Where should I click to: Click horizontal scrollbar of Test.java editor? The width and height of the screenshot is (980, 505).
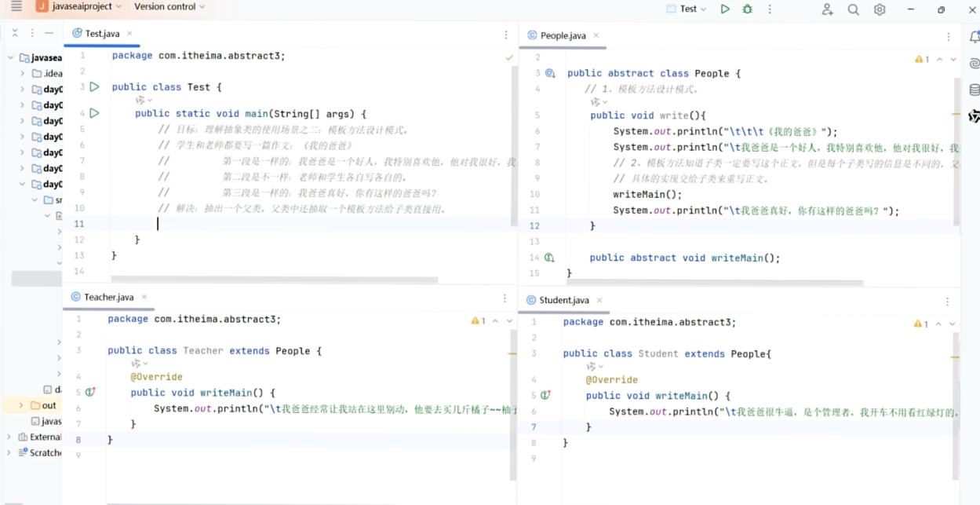275,280
